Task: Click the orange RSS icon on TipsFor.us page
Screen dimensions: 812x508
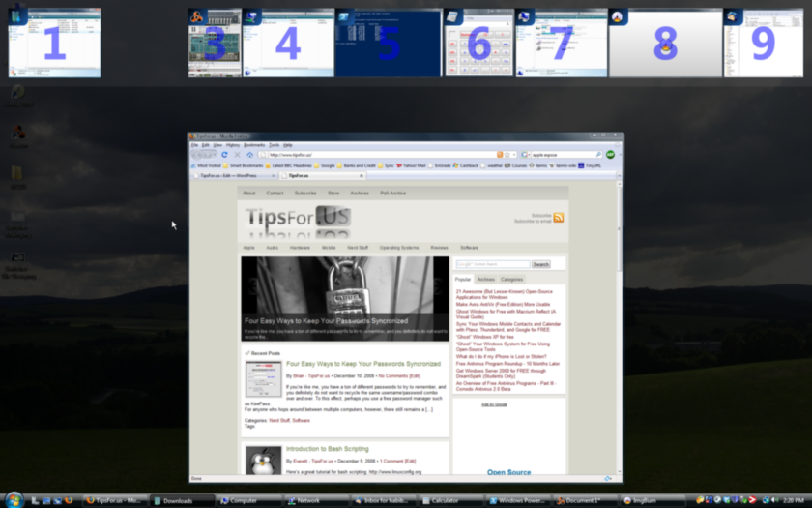Action: [x=559, y=218]
